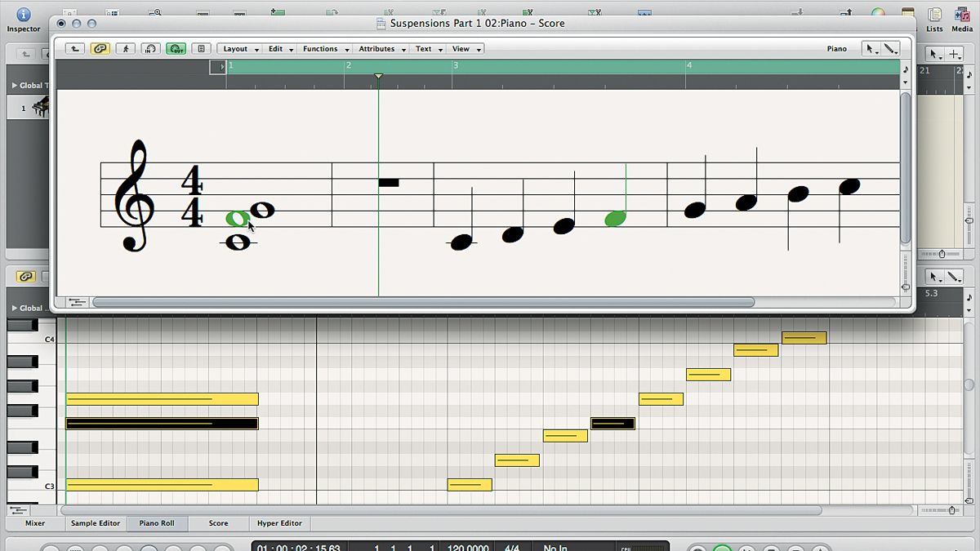Click the Score window vertical scrollbar
Screen dimensions: 980x551
tap(906, 167)
